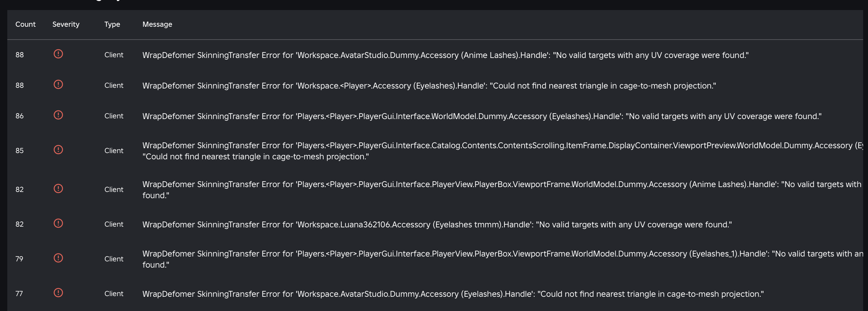
Task: Click the Message column header
Action: click(157, 24)
